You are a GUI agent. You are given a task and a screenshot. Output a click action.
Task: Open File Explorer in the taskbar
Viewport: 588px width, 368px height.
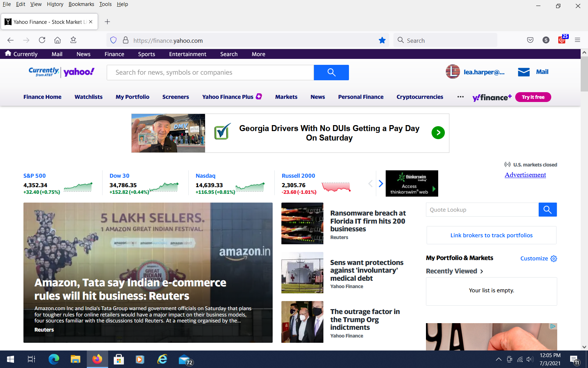pyautogui.click(x=75, y=359)
